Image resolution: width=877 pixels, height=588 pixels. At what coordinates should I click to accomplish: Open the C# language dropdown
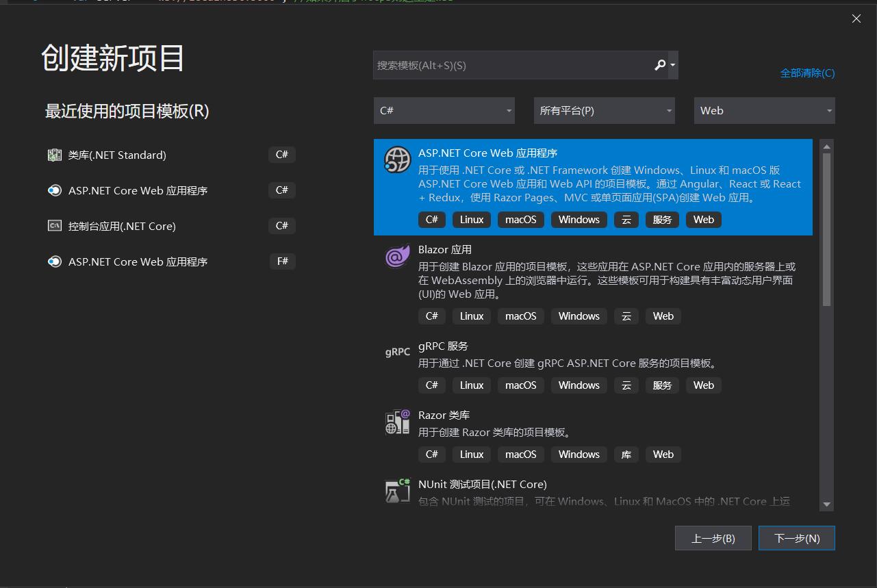444,110
